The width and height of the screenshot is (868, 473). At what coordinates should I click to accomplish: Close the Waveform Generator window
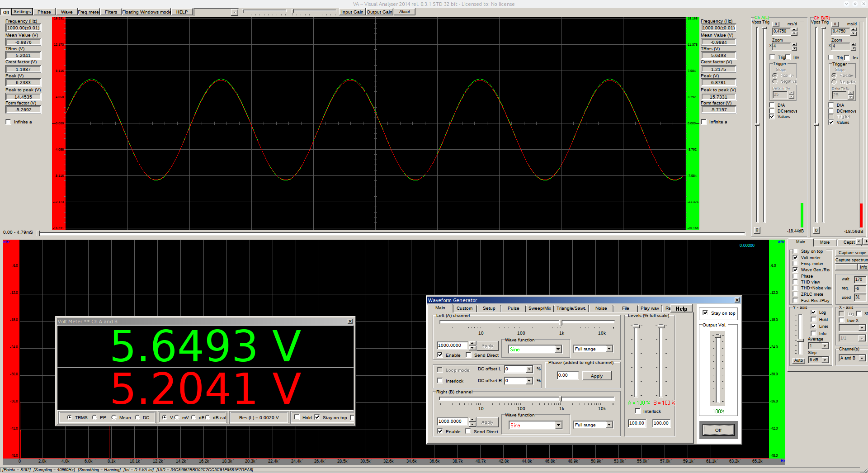tap(737, 300)
